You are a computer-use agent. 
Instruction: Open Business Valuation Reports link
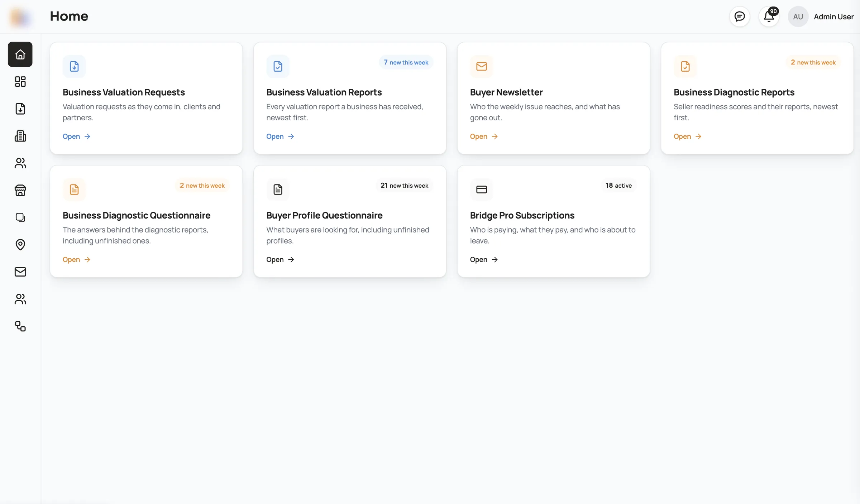tap(280, 136)
